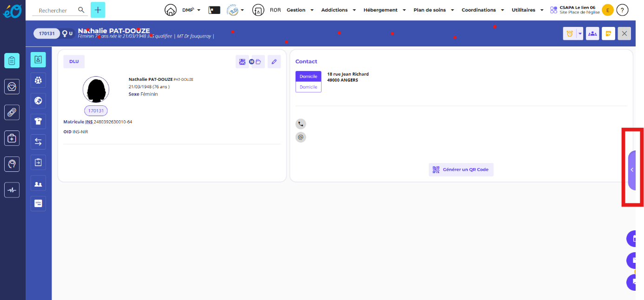This screenshot has width=644, height=300.
Task: Click the bandage icon in left sidebar
Action: click(12, 112)
